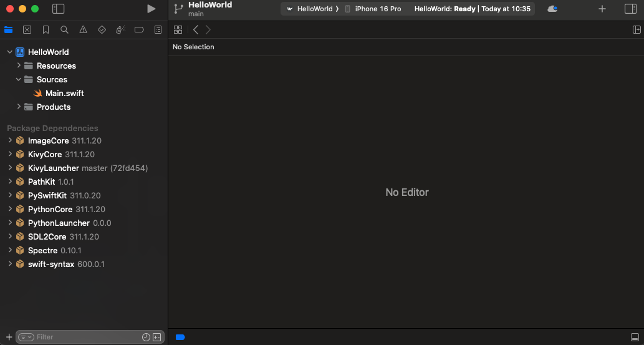Open the Project navigator folder icon
Viewport: 644px width, 345px height.
[x=8, y=29]
